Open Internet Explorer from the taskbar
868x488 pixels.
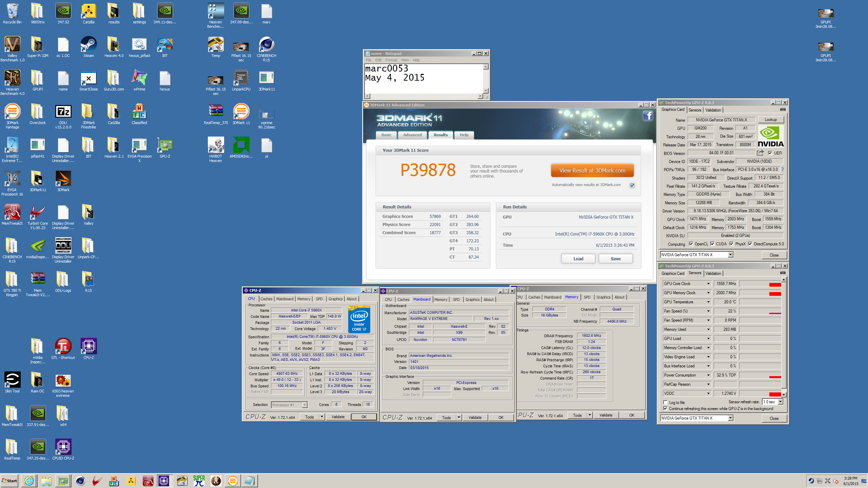click(x=29, y=481)
